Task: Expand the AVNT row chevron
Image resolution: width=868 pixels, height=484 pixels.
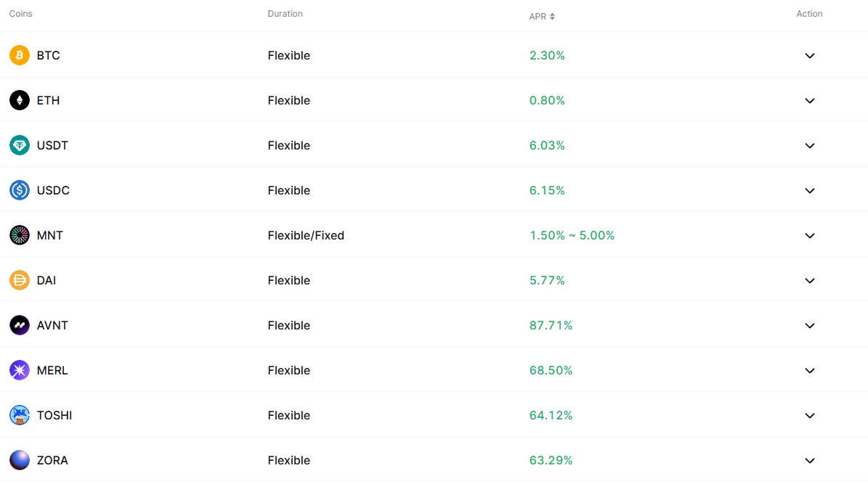Action: [x=810, y=326]
